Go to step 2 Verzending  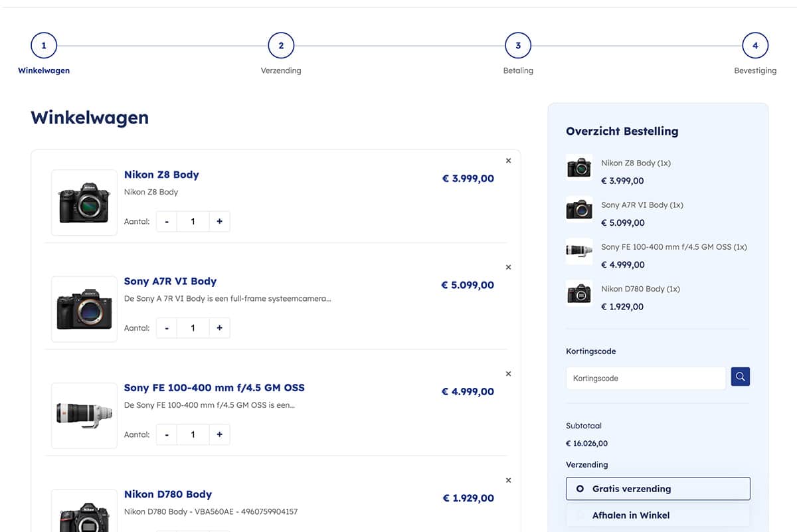pyautogui.click(x=281, y=46)
